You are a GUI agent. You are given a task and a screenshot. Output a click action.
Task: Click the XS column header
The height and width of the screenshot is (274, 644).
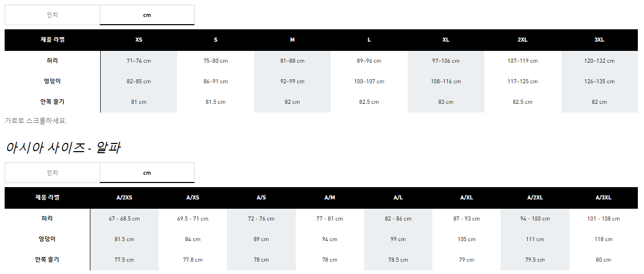tap(139, 40)
